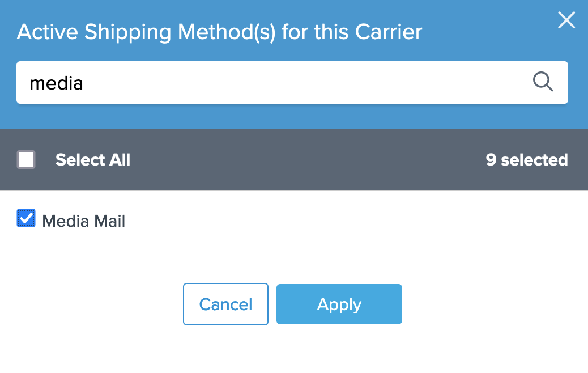588x373 pixels.
Task: Click the Active Shipping Method(s) dialog title
Action: [x=220, y=32]
